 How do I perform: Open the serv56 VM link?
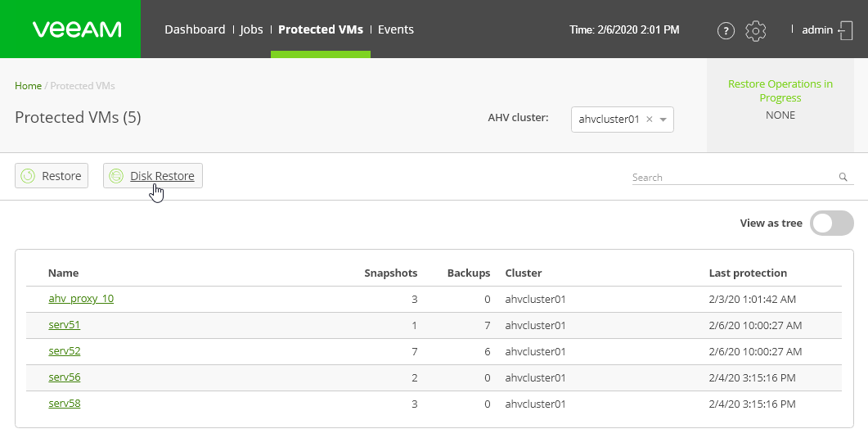point(64,377)
